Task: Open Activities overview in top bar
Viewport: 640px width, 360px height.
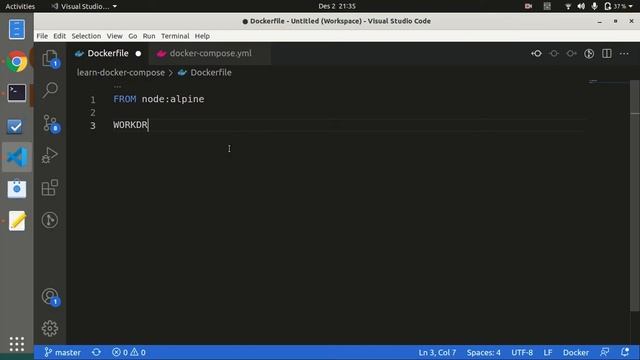Action: (x=20, y=6)
